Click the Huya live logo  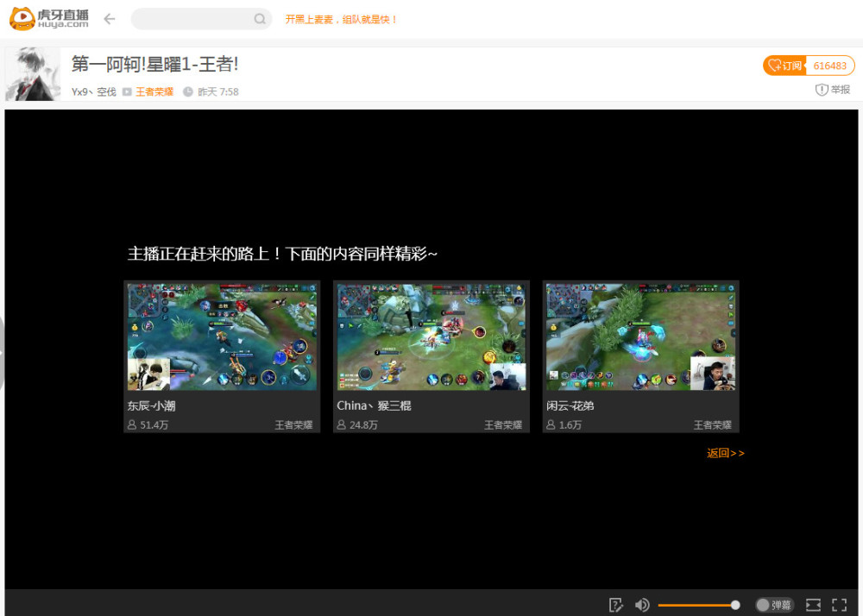pos(49,19)
